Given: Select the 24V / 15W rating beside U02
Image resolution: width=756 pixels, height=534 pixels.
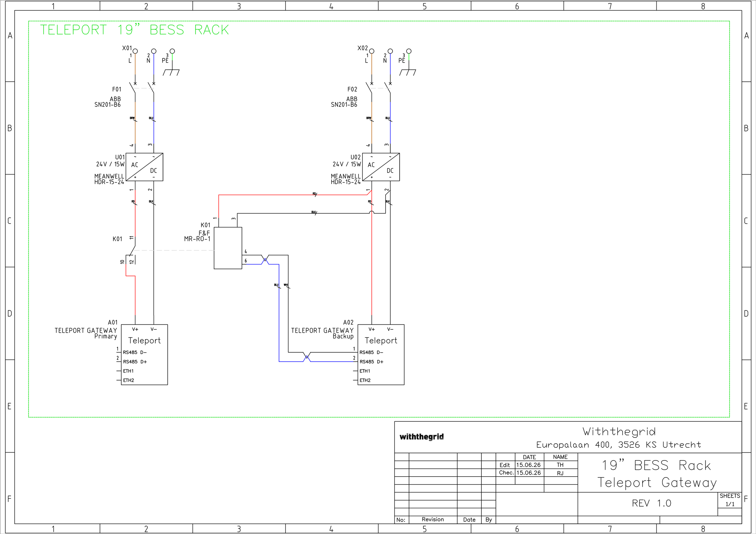Looking at the screenshot, I should pyautogui.click(x=347, y=164).
